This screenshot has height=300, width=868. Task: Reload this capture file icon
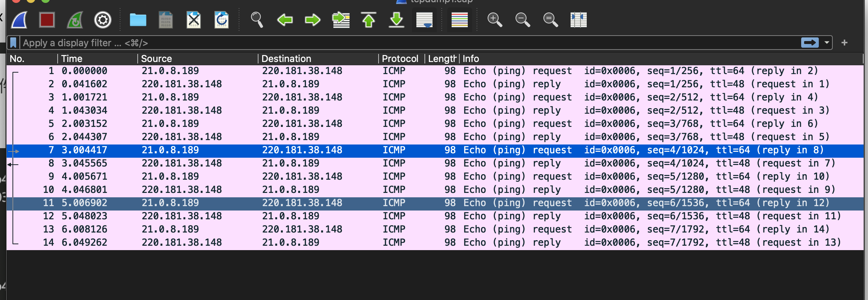(222, 20)
